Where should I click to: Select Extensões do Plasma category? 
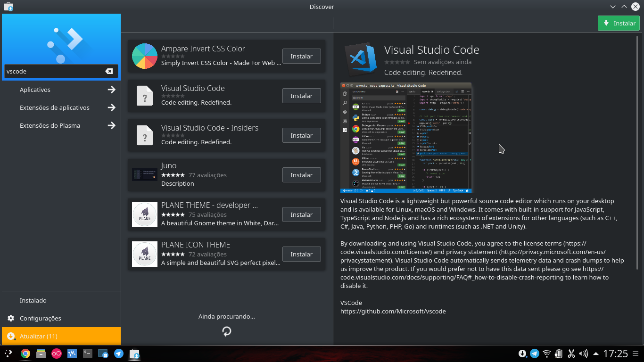click(61, 125)
